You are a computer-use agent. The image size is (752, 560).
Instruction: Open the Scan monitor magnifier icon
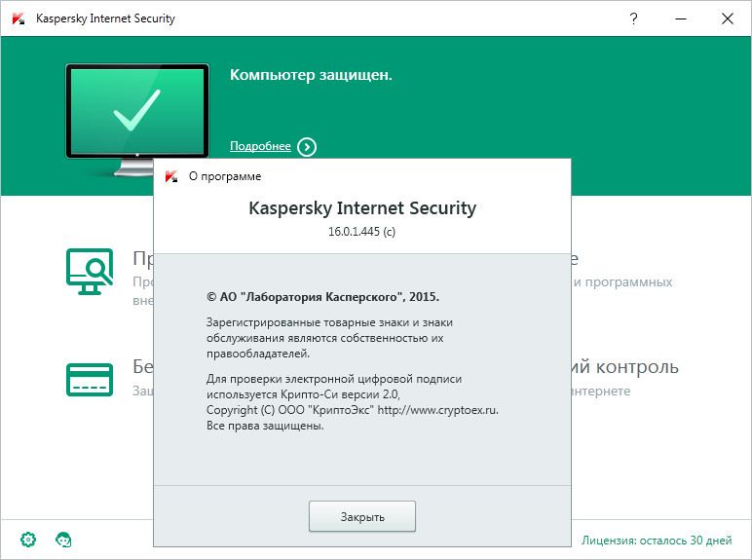click(90, 272)
